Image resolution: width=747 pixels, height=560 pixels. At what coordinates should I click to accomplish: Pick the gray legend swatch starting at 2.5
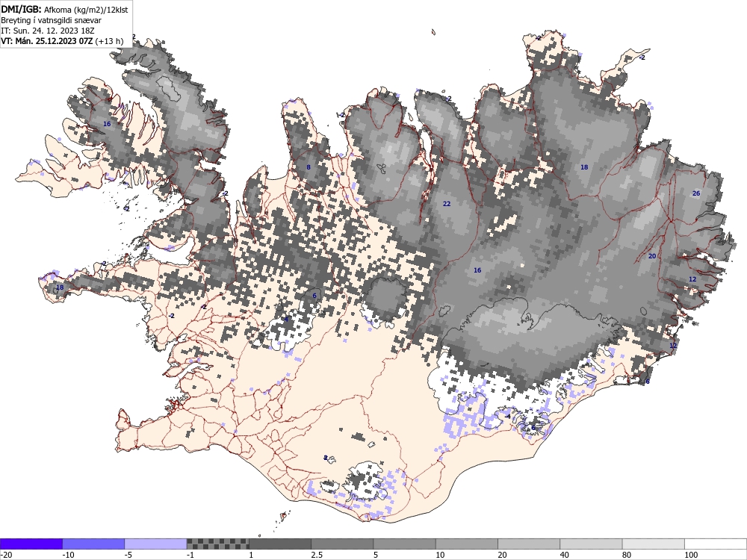coord(342,544)
